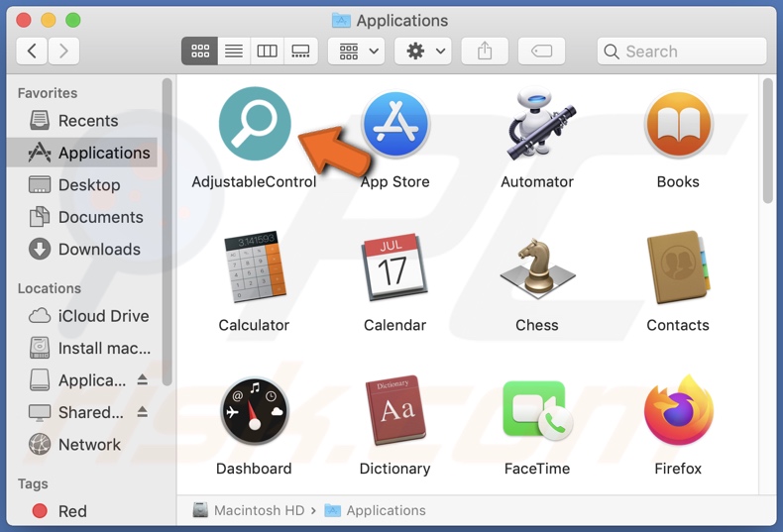Focus the Search field
The height and width of the screenshot is (532, 783).
pos(682,51)
